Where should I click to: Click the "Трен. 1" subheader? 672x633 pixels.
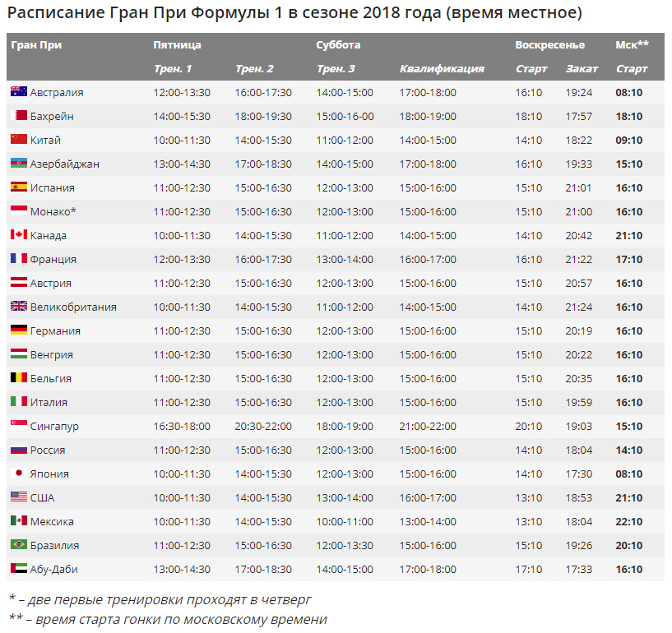pos(173,69)
